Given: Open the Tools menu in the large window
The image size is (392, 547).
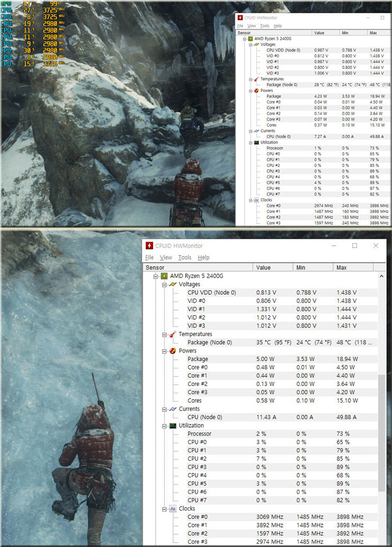Looking at the screenshot, I should click(185, 258).
